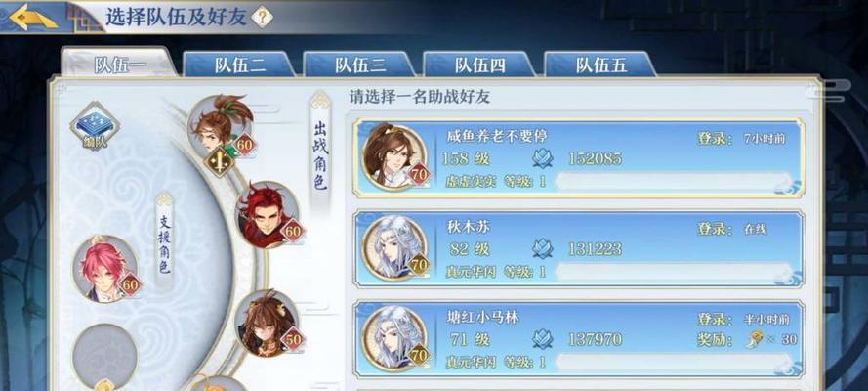Select the pink-haired support hero portrait
Viewport: 868px width, 391px height.
[106, 269]
